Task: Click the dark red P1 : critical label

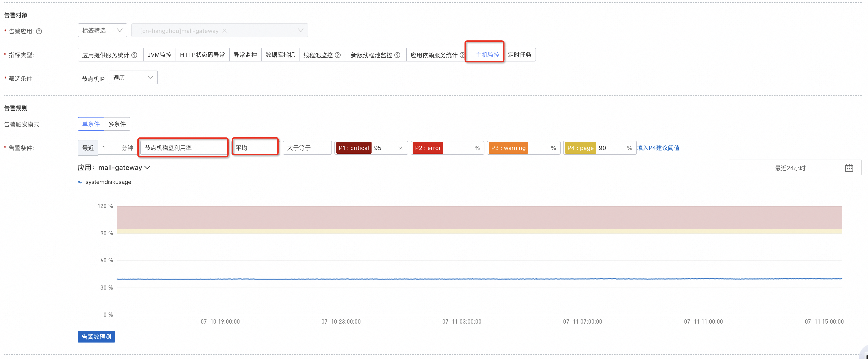Action: coord(354,148)
